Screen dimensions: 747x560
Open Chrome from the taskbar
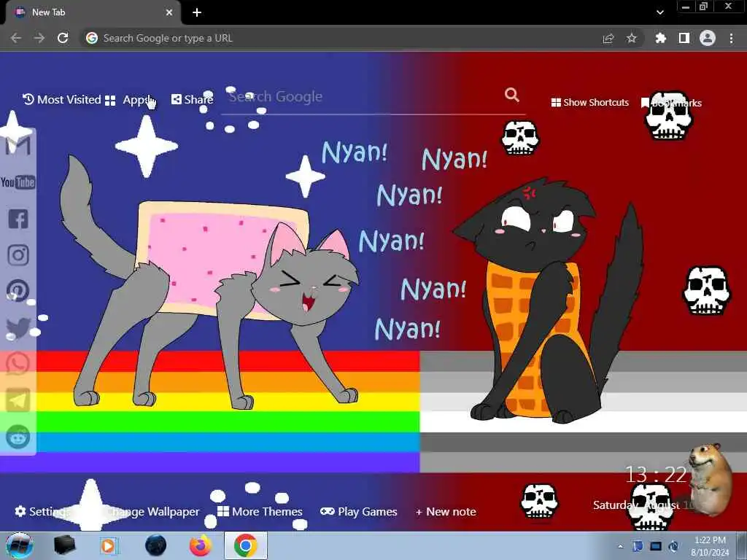[245, 545]
